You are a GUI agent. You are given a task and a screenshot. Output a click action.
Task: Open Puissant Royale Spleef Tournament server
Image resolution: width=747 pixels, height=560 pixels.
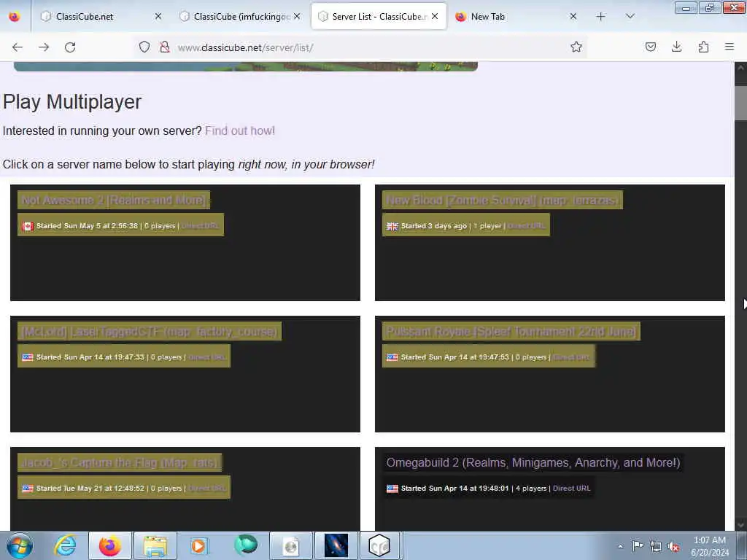(511, 332)
